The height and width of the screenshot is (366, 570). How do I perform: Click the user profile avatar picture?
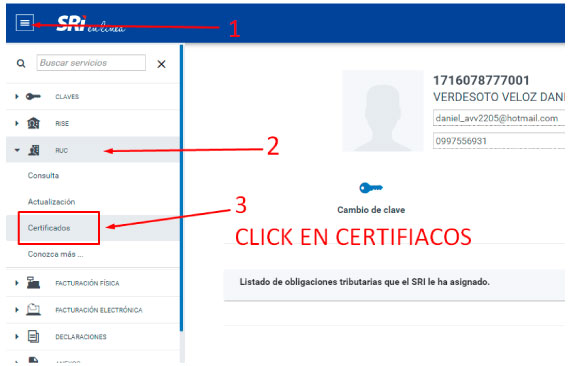[x=383, y=111]
